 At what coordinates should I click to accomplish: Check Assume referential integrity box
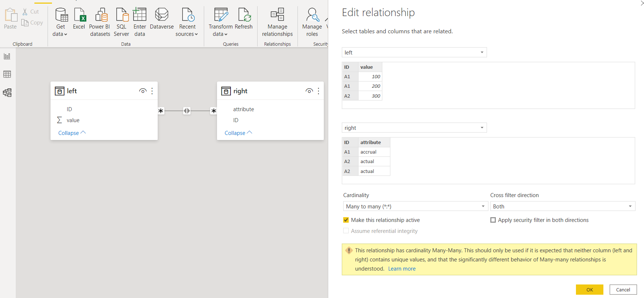point(346,231)
